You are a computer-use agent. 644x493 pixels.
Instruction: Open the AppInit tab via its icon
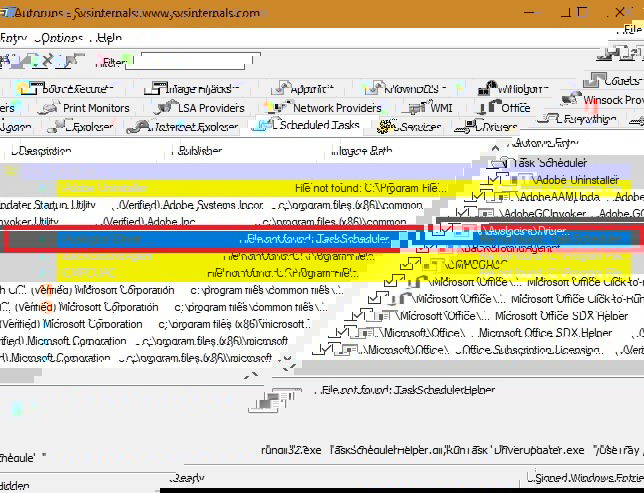(x=281, y=88)
